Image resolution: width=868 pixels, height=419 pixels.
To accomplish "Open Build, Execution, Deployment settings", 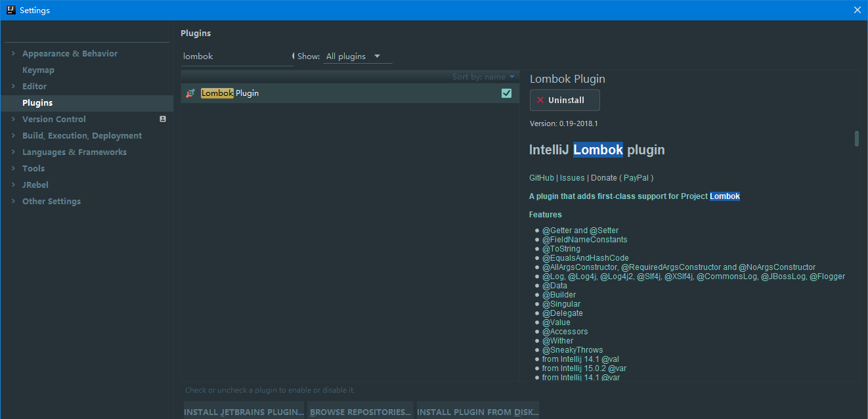I will (82, 135).
